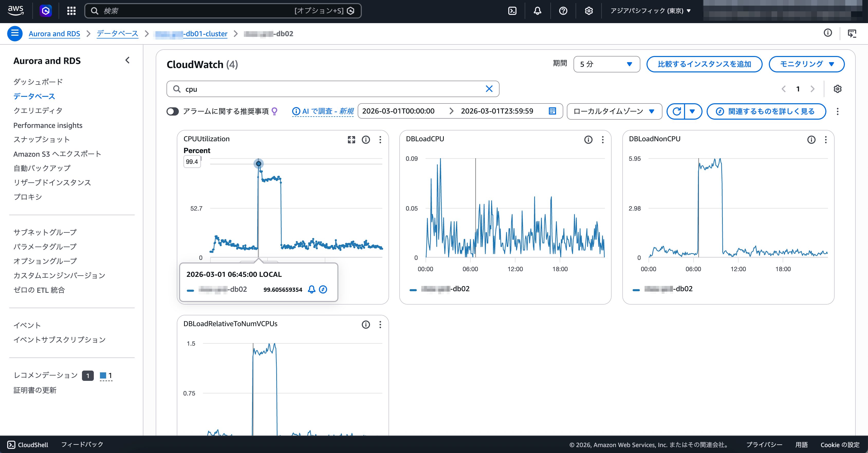Show info for DBLoadRelativeToNumVCPUs metric
Screen dimensions: 868x453
(366, 324)
